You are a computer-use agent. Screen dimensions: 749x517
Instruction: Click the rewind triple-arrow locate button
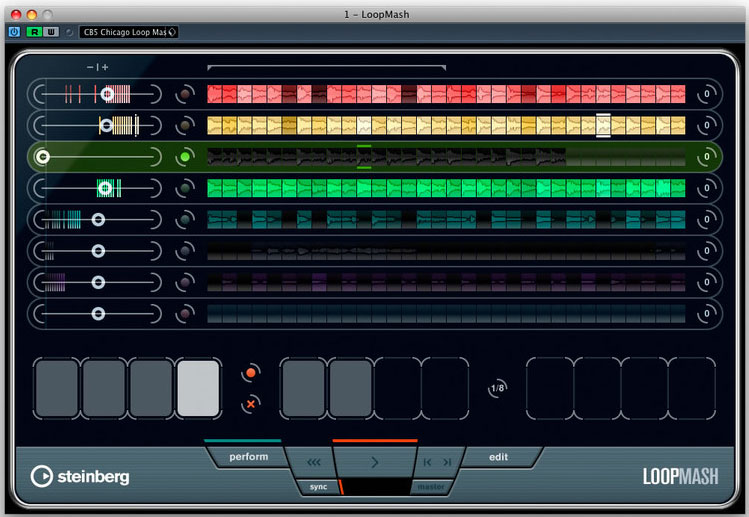point(313,462)
